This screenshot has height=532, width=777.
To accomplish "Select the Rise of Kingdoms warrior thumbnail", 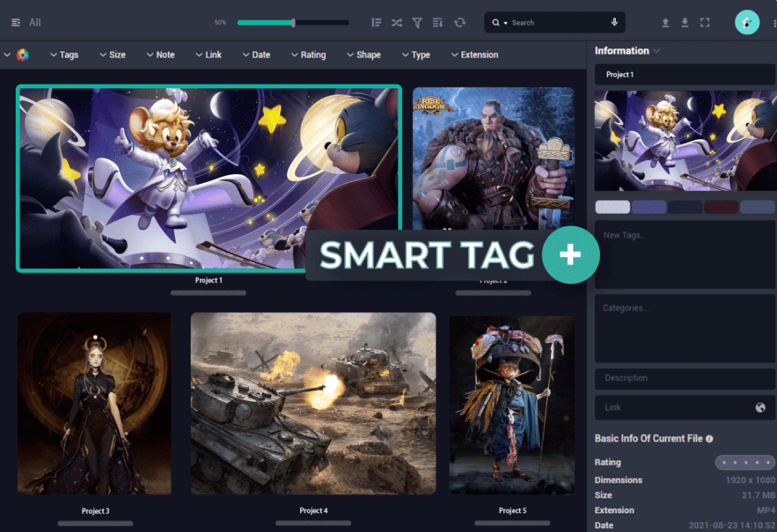I will pyautogui.click(x=494, y=158).
